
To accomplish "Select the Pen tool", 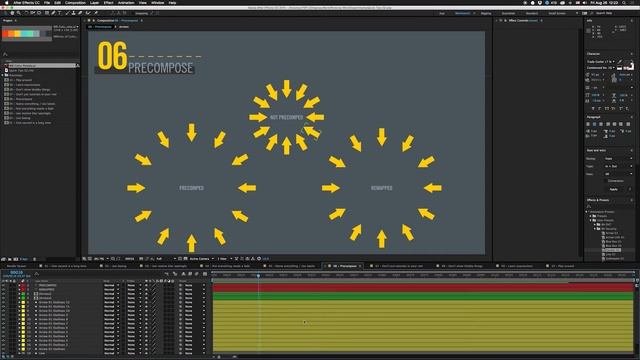I will (x=53, y=13).
